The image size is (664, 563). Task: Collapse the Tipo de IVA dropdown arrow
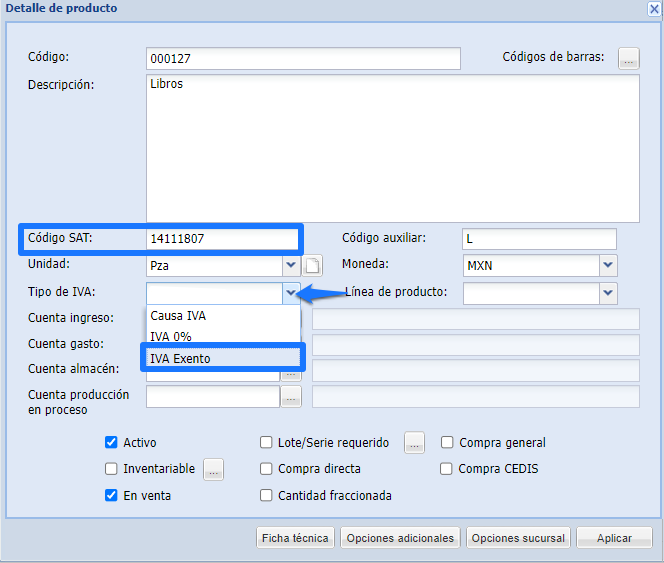click(x=291, y=293)
